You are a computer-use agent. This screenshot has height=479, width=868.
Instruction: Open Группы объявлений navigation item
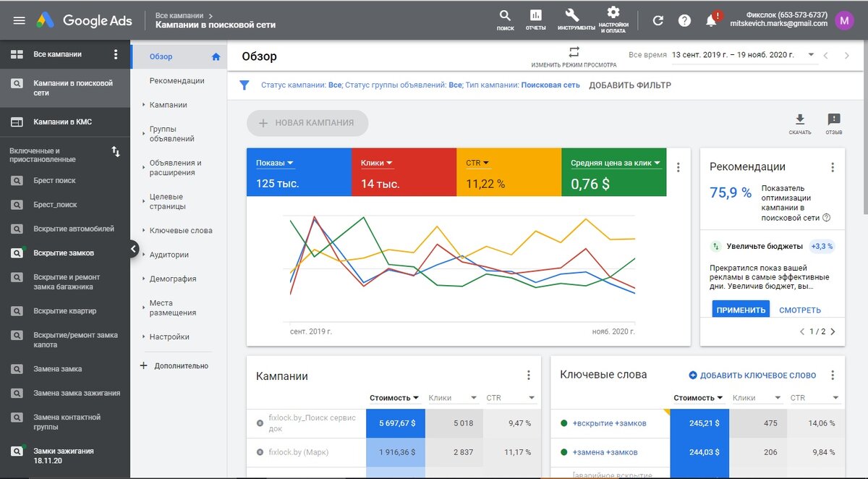tap(172, 134)
